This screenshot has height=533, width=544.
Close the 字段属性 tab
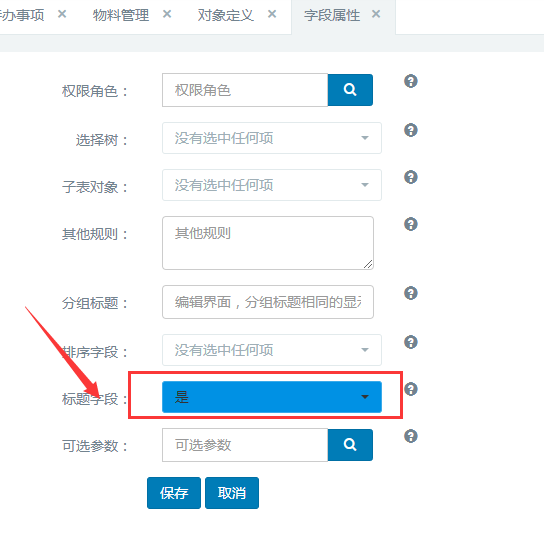376,14
